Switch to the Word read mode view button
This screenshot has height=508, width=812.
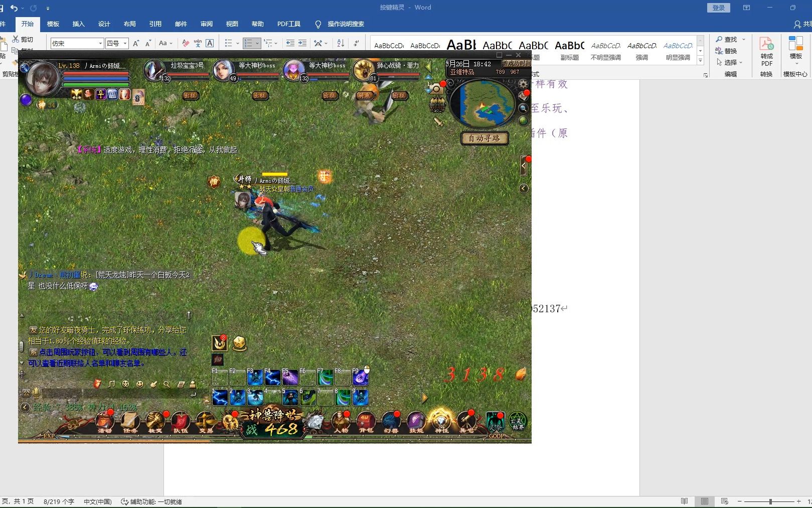point(685,501)
